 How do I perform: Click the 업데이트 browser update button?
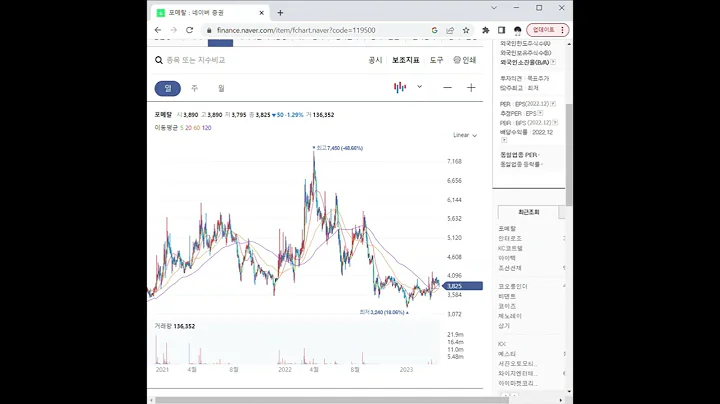[x=543, y=30]
